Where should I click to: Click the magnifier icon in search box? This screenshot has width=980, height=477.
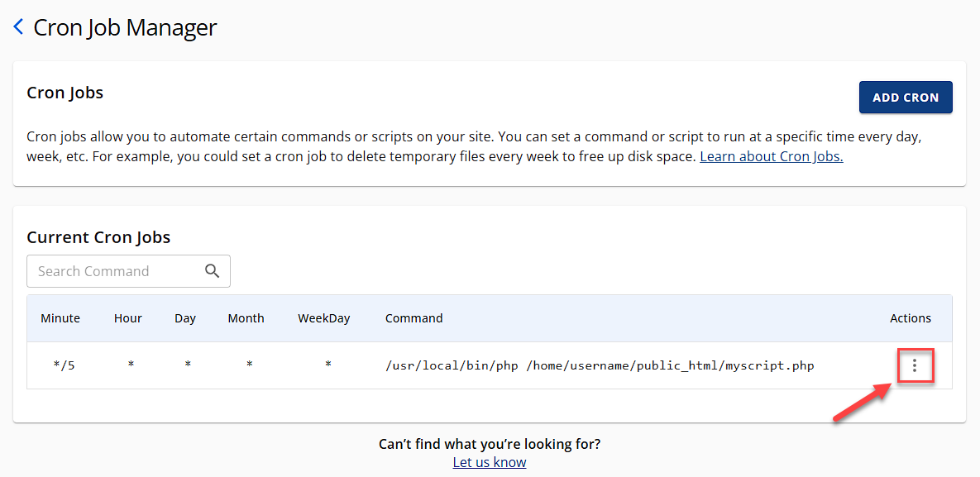click(x=212, y=271)
